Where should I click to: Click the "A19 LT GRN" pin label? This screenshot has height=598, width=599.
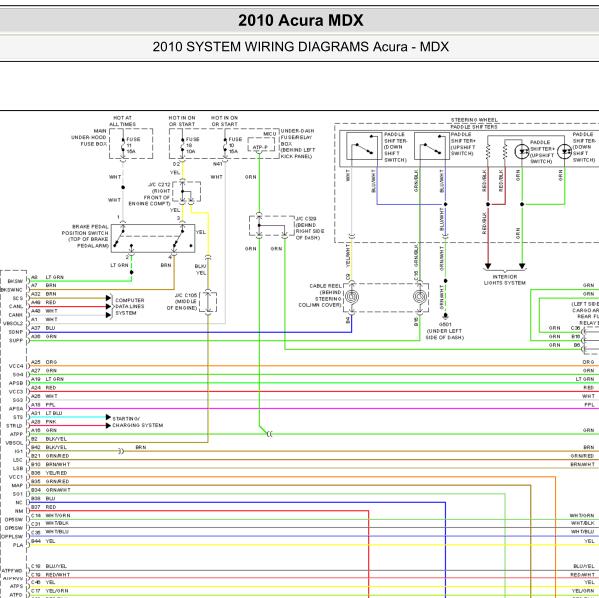(x=47, y=379)
